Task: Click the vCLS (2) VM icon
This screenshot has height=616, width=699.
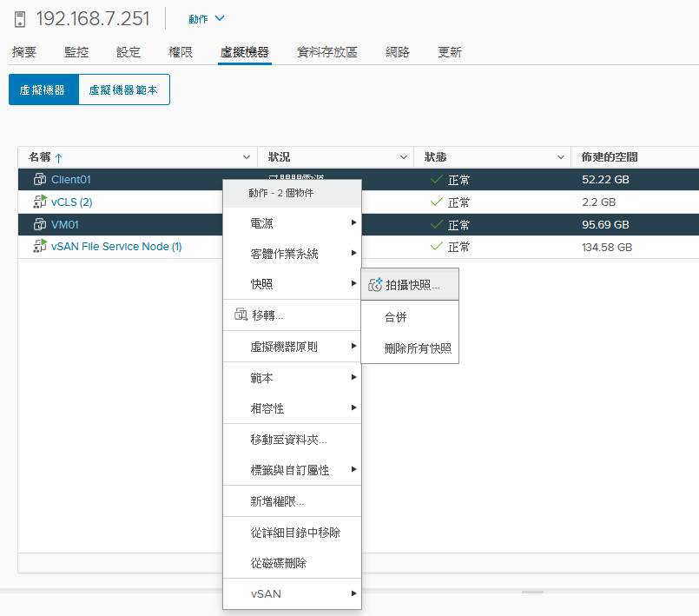Action: point(39,202)
